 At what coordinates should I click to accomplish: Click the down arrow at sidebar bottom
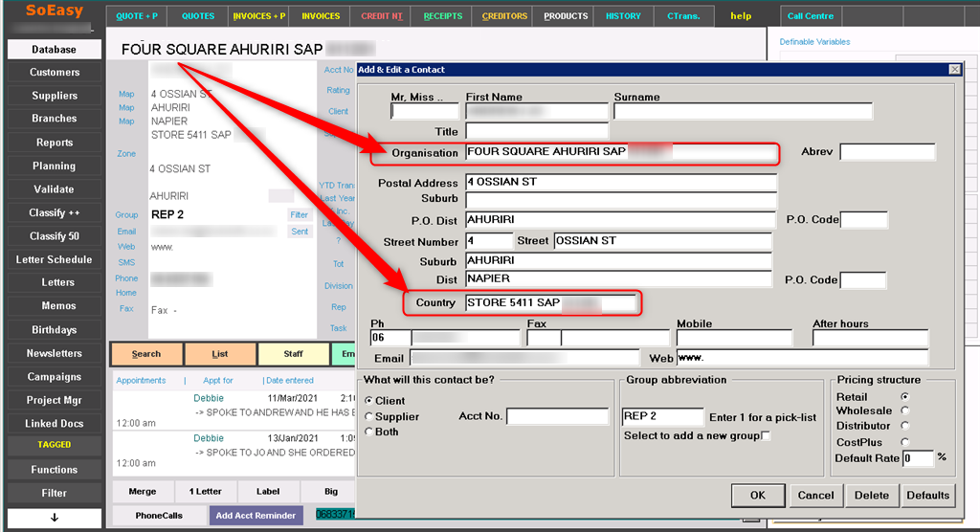55,518
